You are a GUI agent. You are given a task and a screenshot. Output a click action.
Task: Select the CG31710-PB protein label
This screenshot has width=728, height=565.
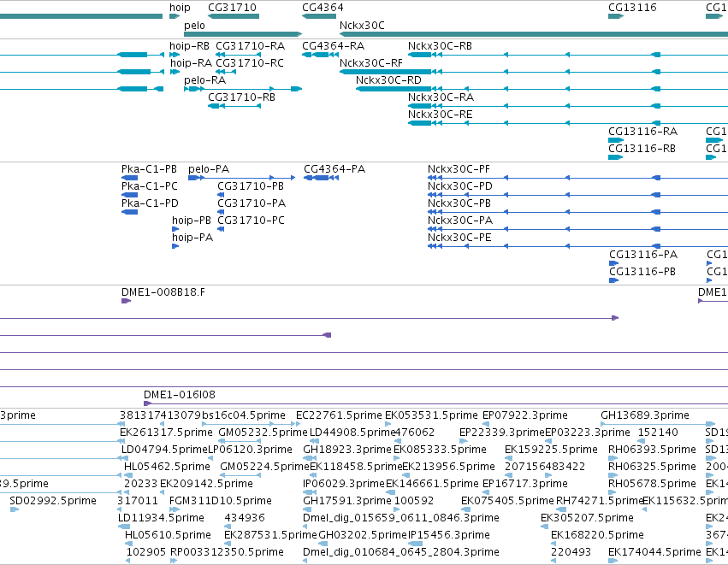251,186
